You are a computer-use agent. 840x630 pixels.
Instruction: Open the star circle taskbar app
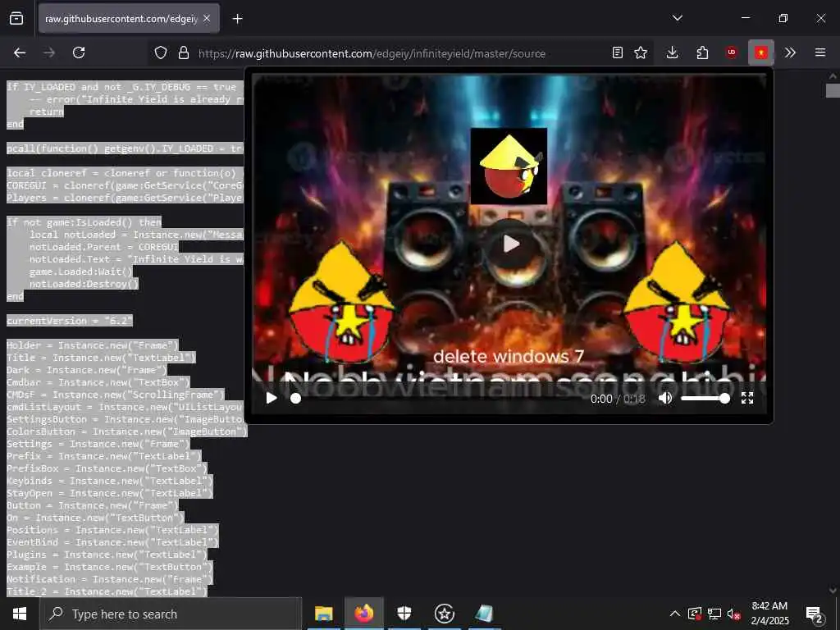tap(444, 614)
